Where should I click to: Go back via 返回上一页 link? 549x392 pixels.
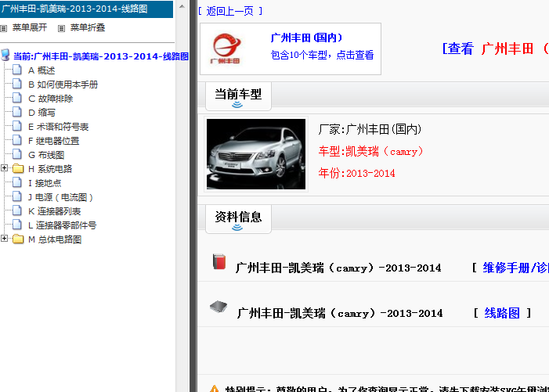click(x=230, y=11)
